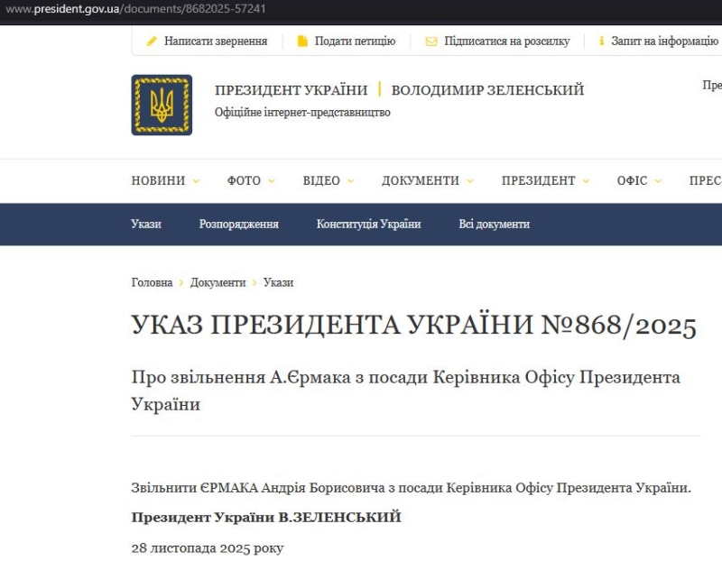Click the Укази breadcrumb link
The width and height of the screenshot is (722, 588).
click(x=278, y=282)
